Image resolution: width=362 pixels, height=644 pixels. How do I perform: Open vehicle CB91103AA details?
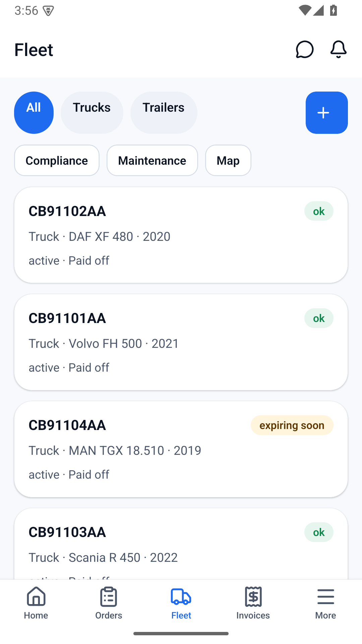coord(181,544)
